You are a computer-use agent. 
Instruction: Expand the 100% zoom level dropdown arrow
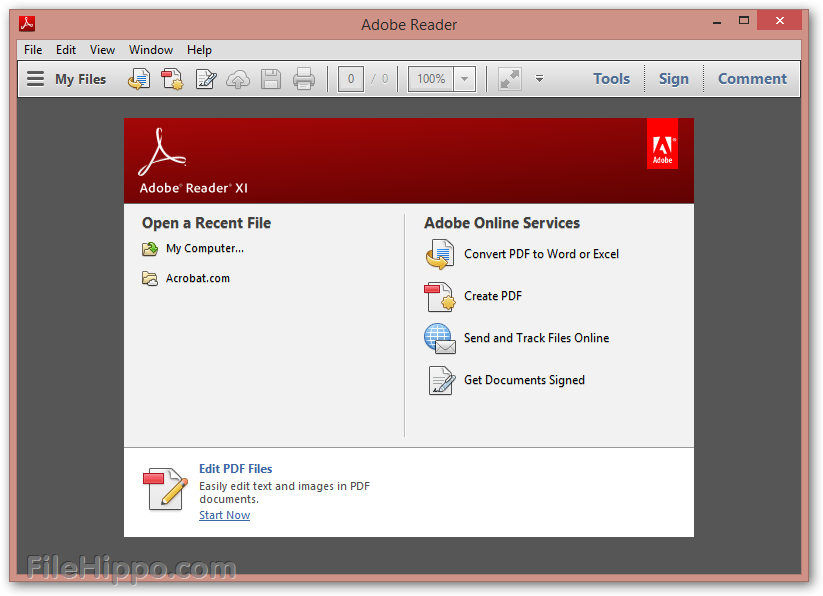[465, 79]
